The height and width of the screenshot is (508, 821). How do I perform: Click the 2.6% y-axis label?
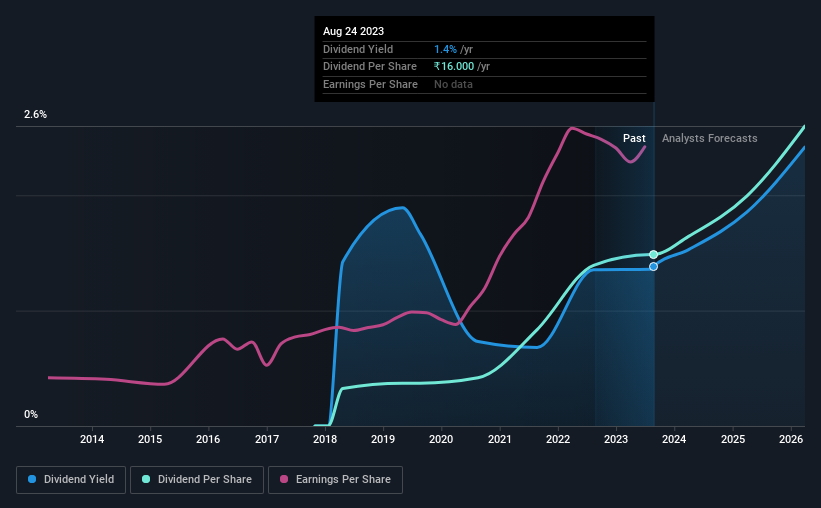pyautogui.click(x=35, y=115)
